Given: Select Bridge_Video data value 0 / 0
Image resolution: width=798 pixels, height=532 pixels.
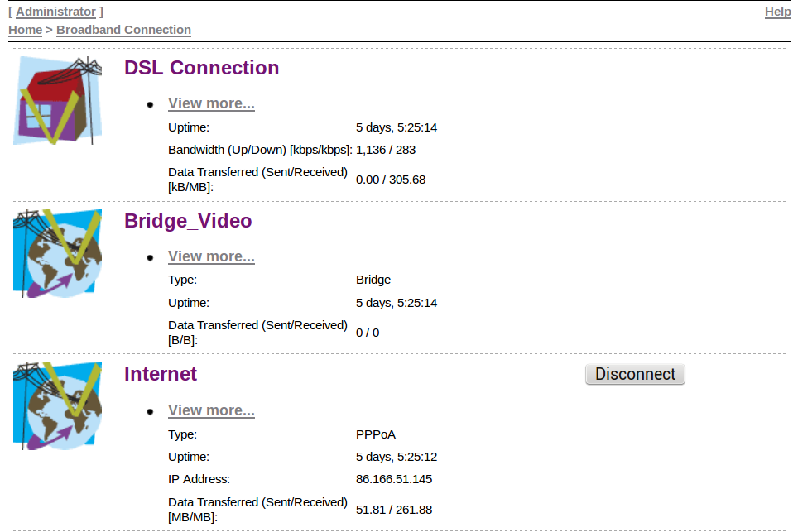Looking at the screenshot, I should coord(368,333).
